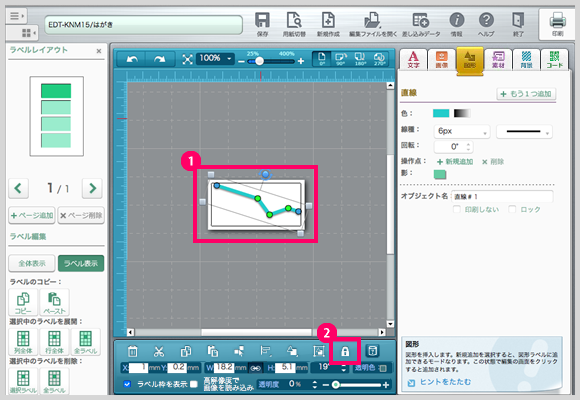Open the line style dropdown
This screenshot has height=400, width=580.
(524, 131)
